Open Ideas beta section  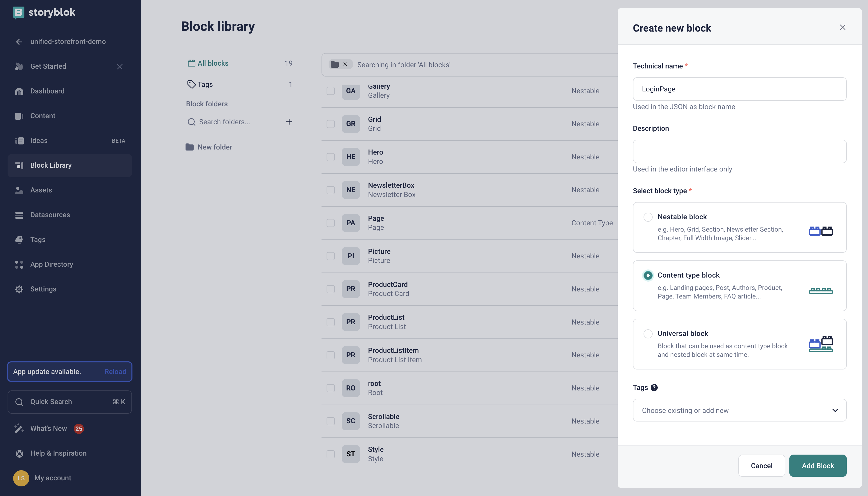tap(70, 141)
